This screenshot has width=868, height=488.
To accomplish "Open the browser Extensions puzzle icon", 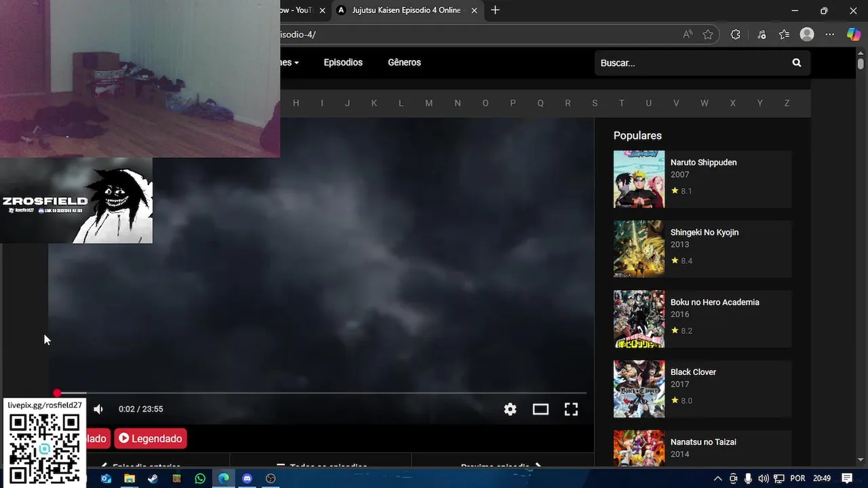I will (x=735, y=35).
